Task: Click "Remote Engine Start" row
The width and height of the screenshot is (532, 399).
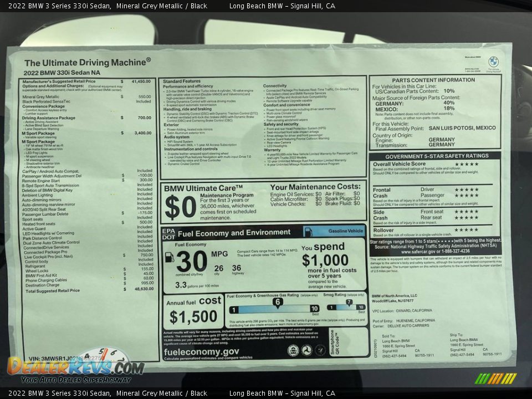Action: pyautogui.click(x=87, y=181)
